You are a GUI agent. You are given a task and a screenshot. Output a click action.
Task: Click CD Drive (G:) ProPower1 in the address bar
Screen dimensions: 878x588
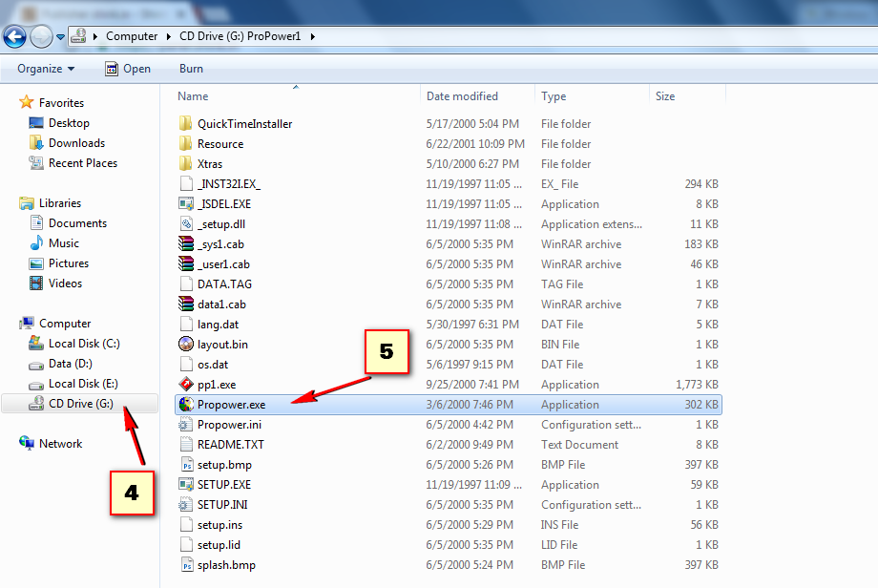(240, 36)
